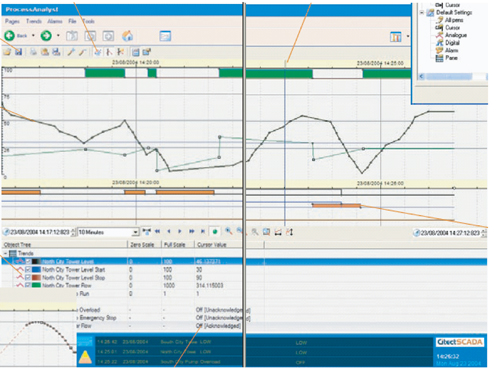Click the open folder icon in Process Analyst toolbar

[x=7, y=52]
